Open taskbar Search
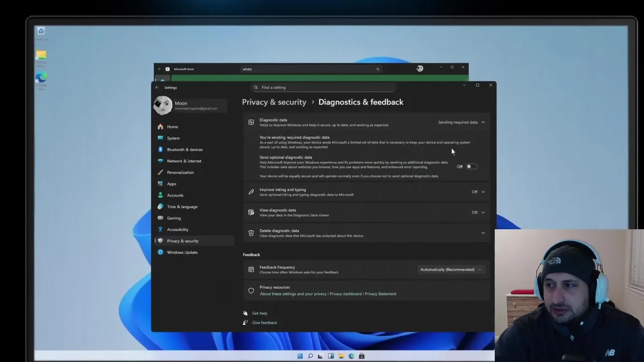 [310, 356]
